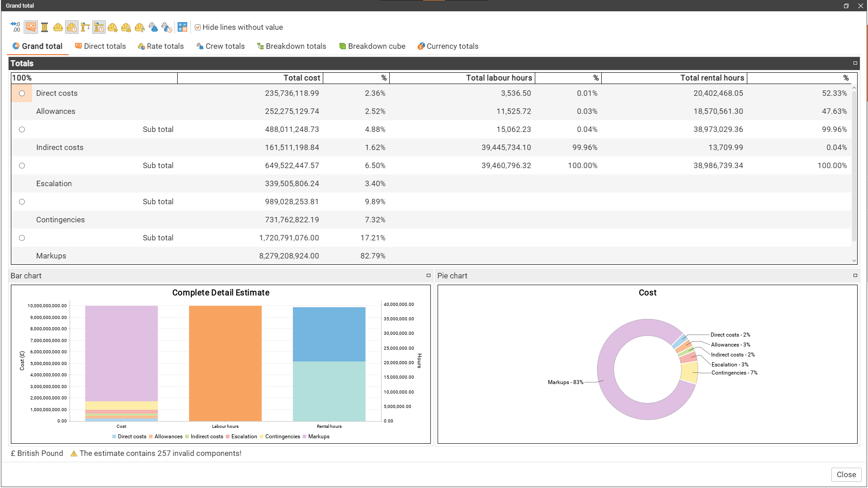
Task: Click the British Pound currency label
Action: (x=37, y=453)
